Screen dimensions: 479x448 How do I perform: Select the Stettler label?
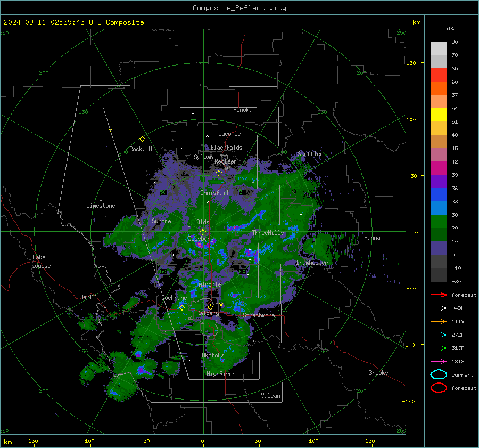[310, 154]
